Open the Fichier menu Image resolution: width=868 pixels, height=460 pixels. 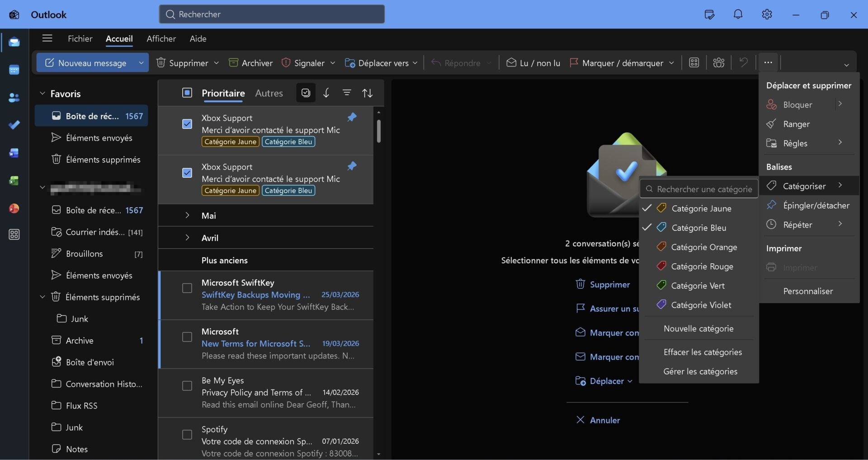(x=80, y=38)
